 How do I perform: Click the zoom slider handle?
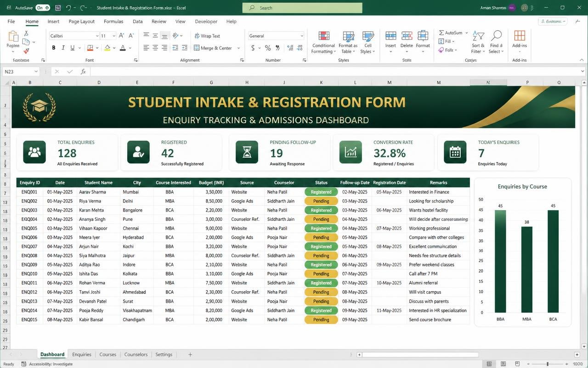pyautogui.click(x=548, y=364)
